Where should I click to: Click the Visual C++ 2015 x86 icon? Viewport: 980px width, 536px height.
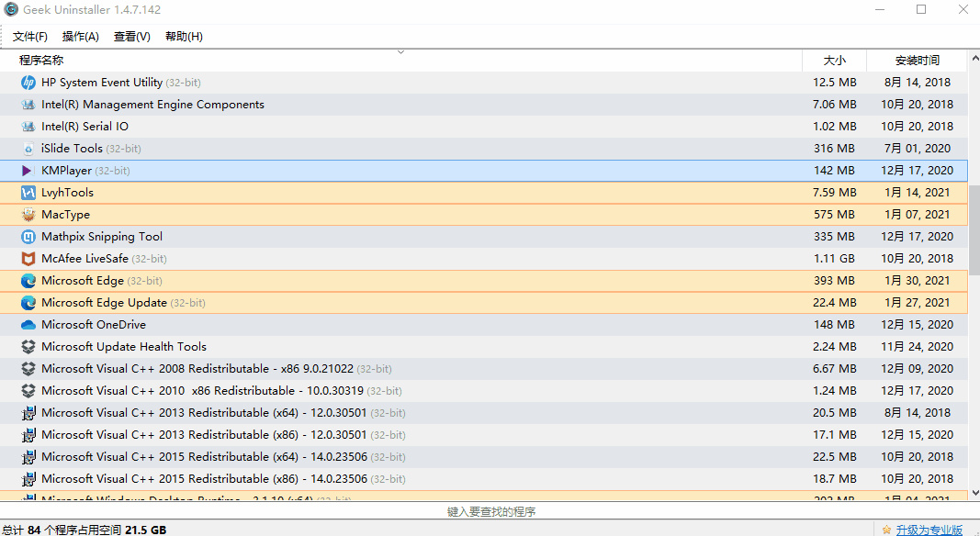coord(28,478)
